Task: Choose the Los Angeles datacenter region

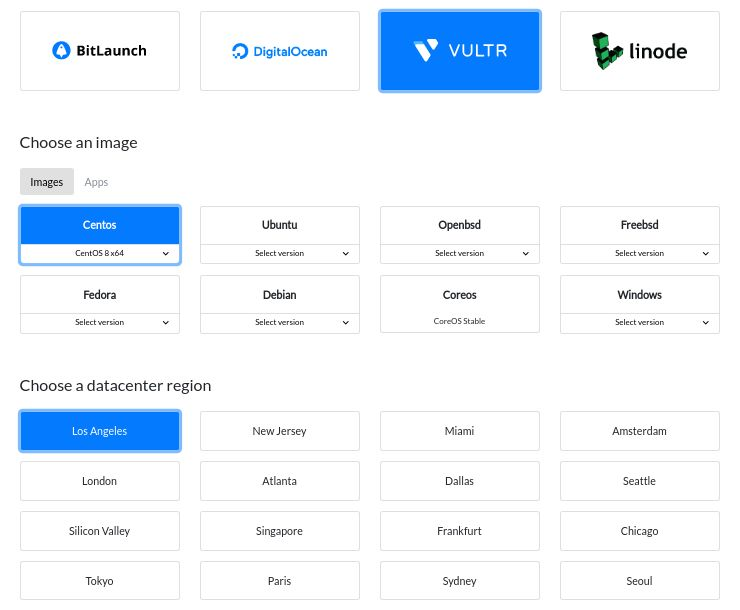Action: pyautogui.click(x=100, y=431)
